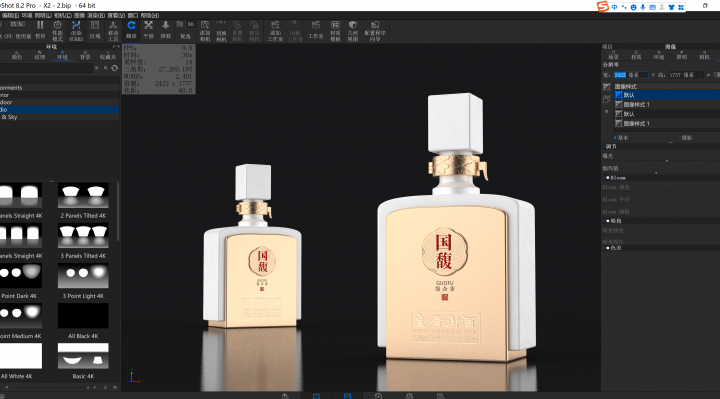Select the Pan (平移) camera tool
Viewport: 720px width, 399px height.
coord(148,29)
